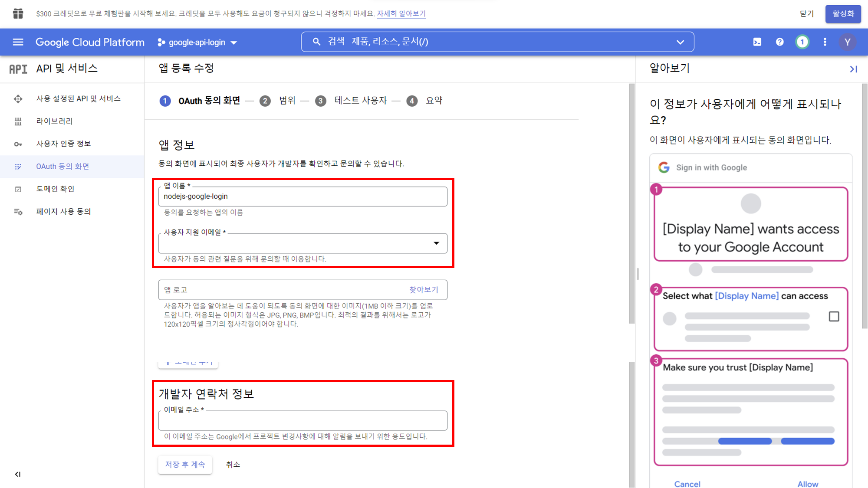Collapse the 알아보기 info panel

[x=853, y=69]
